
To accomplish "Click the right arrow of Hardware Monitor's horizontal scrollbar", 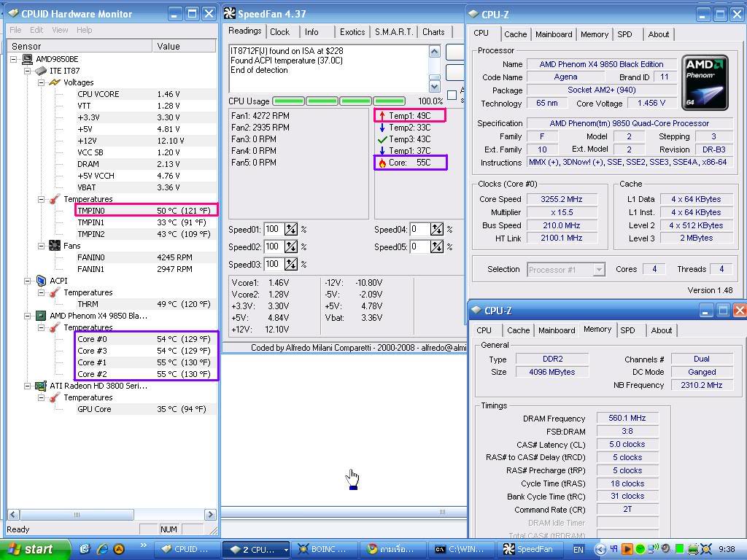I will pos(210,514).
